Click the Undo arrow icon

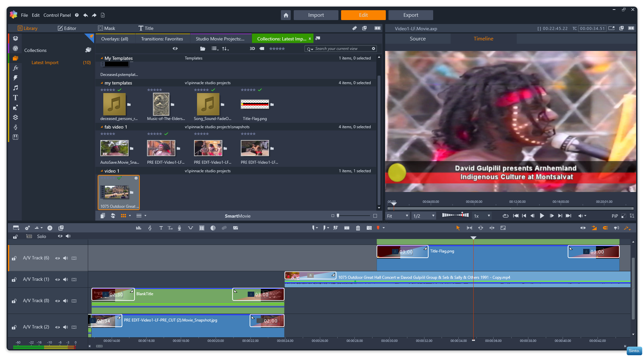tap(86, 15)
